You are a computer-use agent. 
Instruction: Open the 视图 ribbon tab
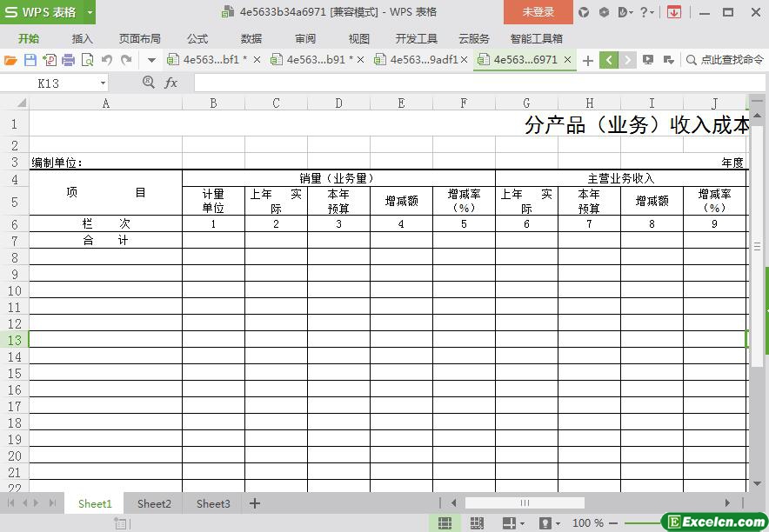point(358,39)
